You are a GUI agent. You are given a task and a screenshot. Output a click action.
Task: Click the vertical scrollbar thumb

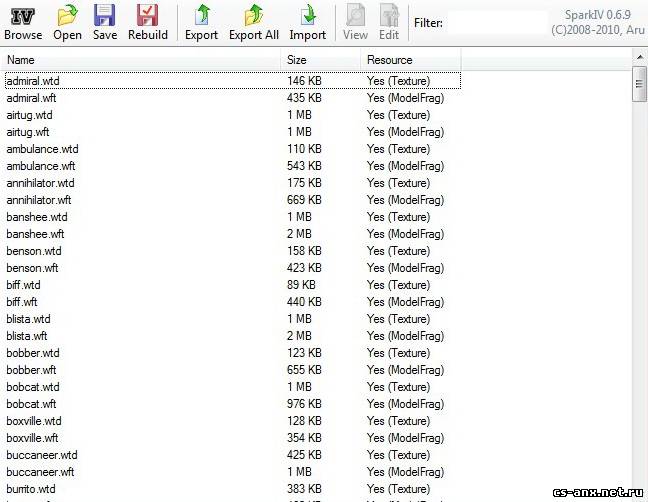[639, 84]
